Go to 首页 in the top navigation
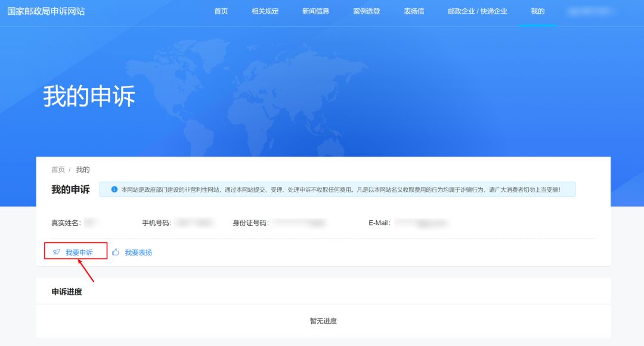The height and width of the screenshot is (346, 644). click(x=221, y=11)
